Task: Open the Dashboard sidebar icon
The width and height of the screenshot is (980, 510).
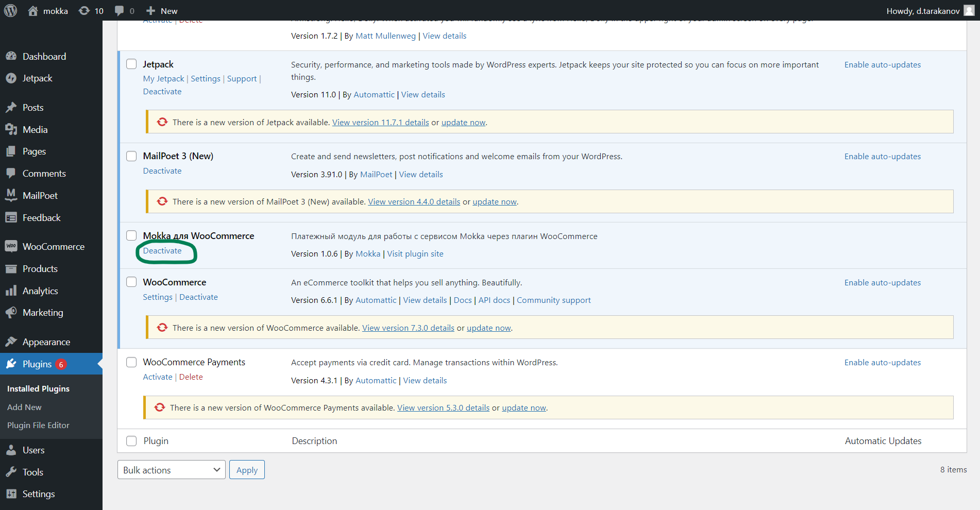Action: [x=11, y=57]
